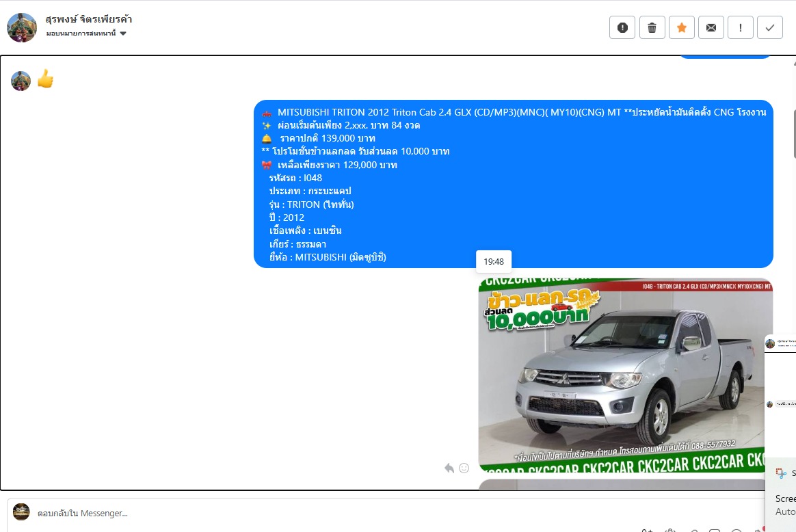This screenshot has height=532, width=796.
Task: Click the เหลือเพียงราคา 129,000 บาท line
Action: pos(329,165)
